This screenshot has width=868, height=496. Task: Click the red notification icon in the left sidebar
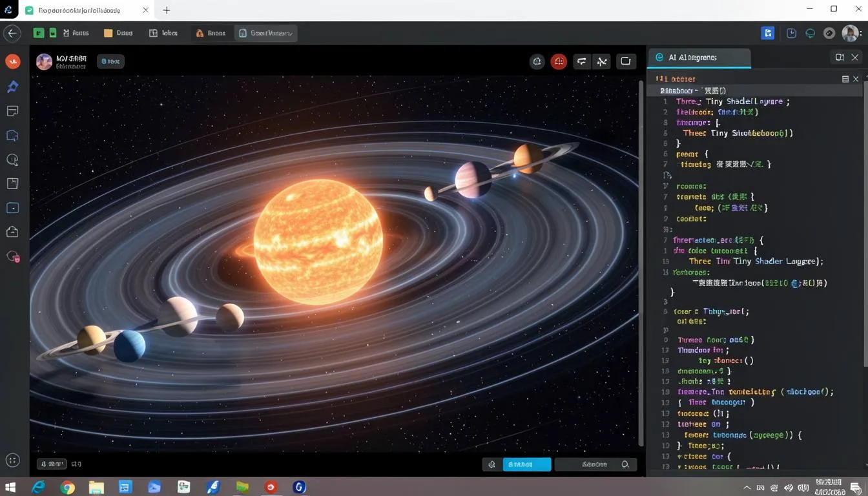(12, 256)
